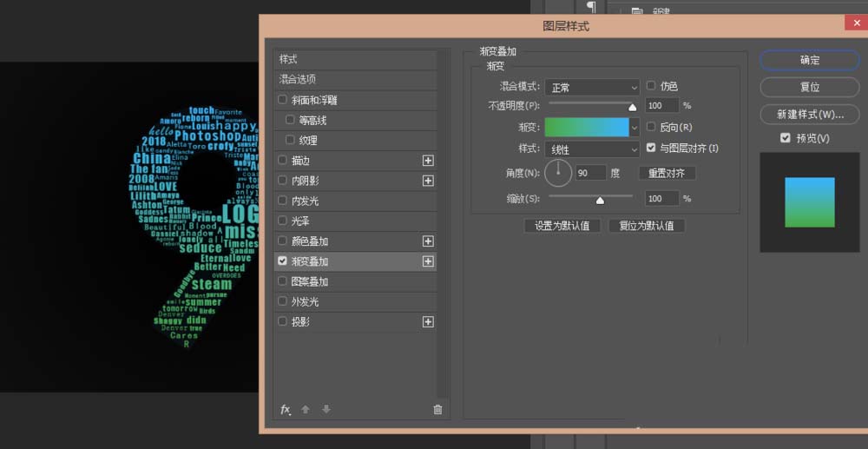Add another 内阴影 effect with plus icon
This screenshot has height=449, width=868.
click(428, 181)
